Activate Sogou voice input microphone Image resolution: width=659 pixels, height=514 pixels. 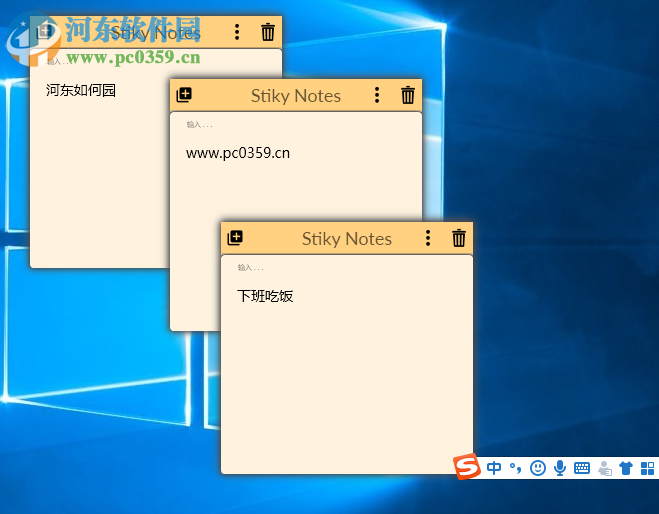click(559, 468)
